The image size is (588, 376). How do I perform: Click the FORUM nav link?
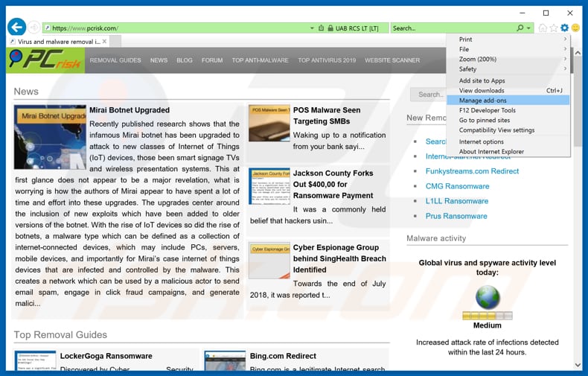tap(212, 60)
